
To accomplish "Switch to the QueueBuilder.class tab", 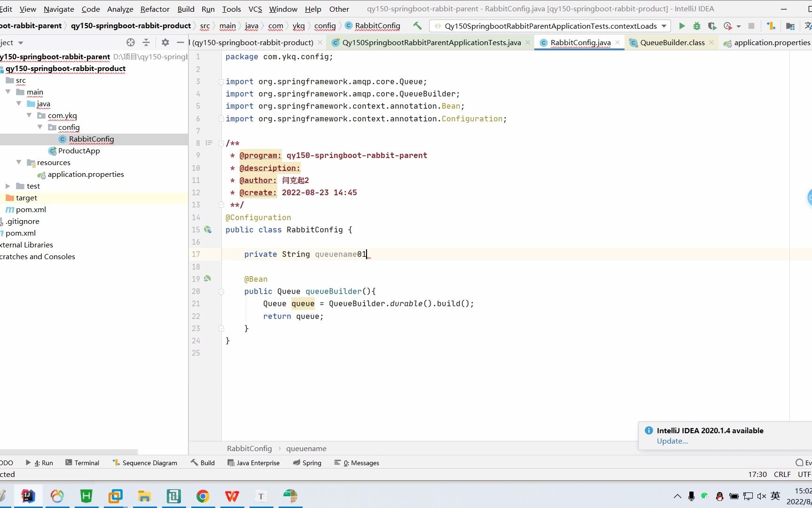I will click(672, 43).
